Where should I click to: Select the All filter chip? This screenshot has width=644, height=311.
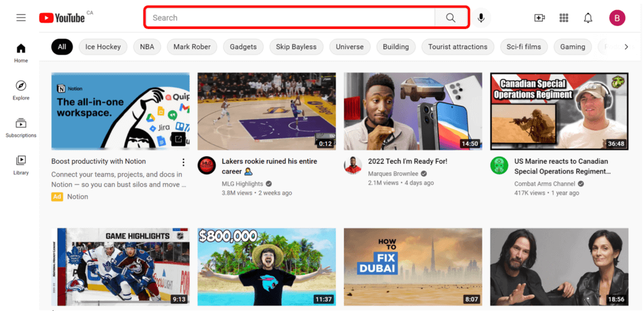(x=62, y=47)
